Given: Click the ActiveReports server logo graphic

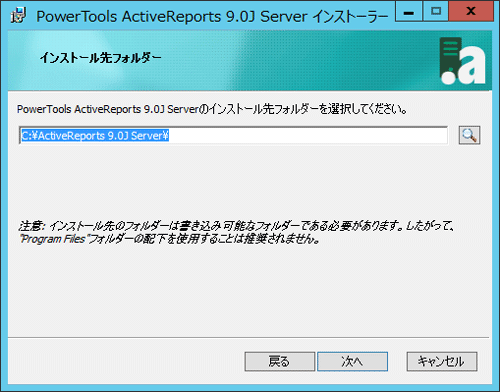Looking at the screenshot, I should click(462, 61).
